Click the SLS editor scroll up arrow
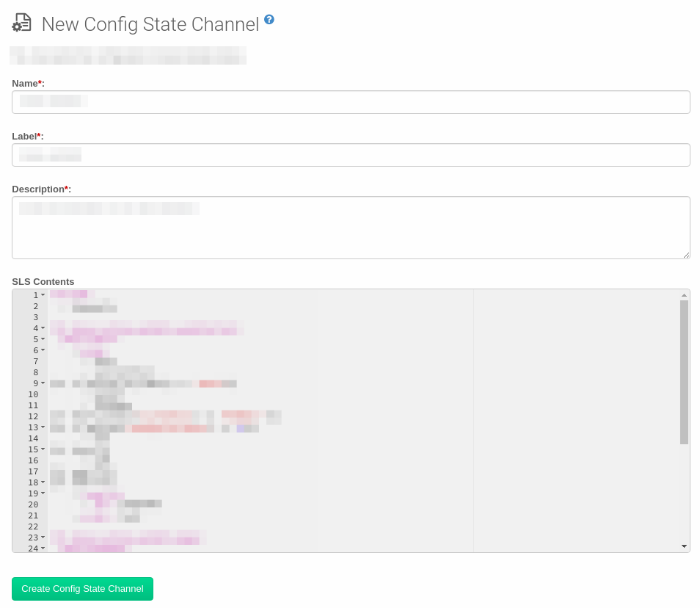 [x=684, y=295]
